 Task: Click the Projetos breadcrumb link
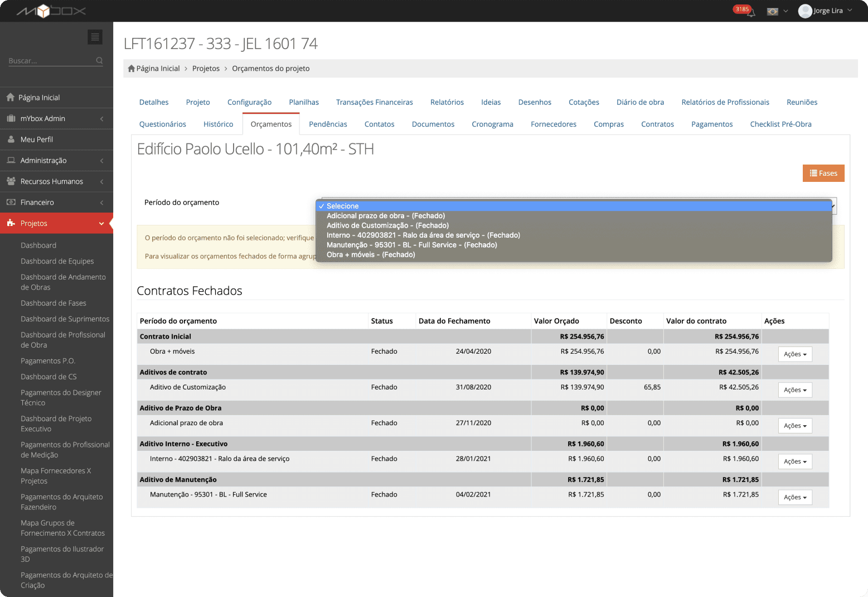click(206, 69)
